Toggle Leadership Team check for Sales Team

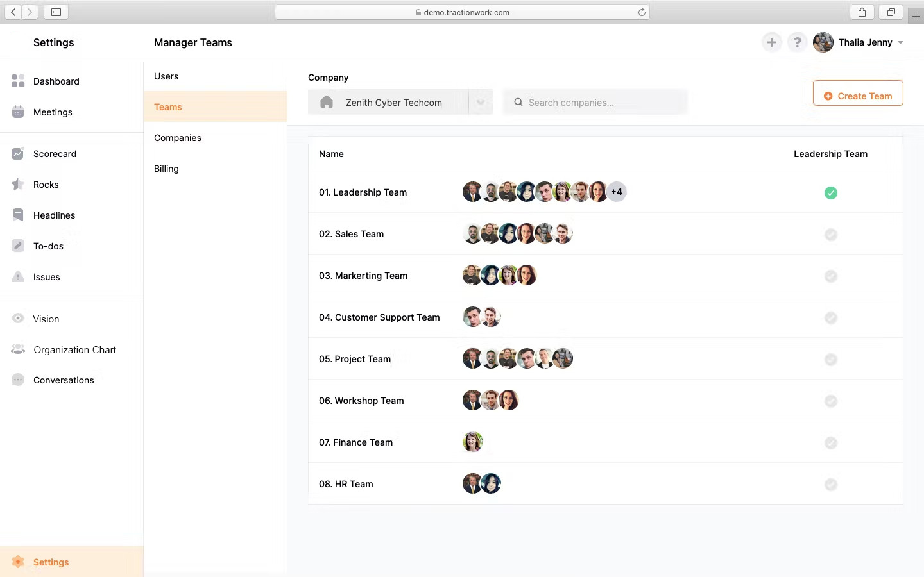[830, 234]
